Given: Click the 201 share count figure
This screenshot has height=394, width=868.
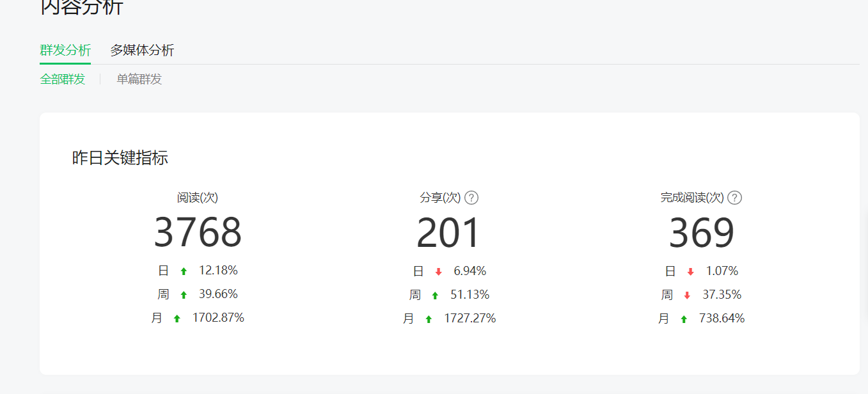Looking at the screenshot, I should 448,233.
